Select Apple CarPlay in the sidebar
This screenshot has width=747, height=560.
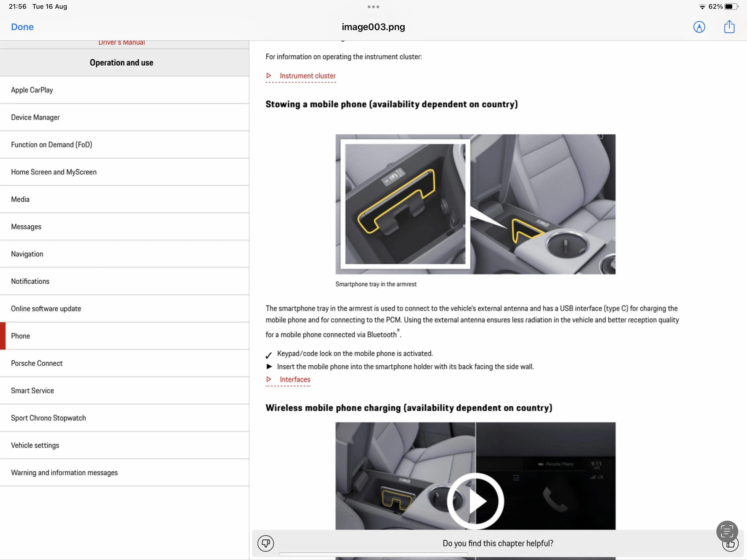point(125,90)
